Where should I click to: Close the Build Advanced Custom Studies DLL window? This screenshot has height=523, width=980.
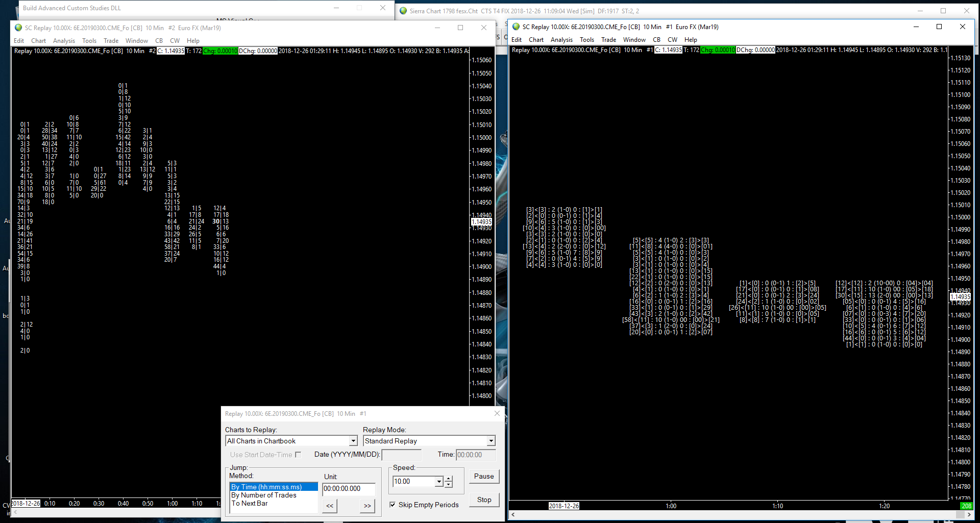(x=383, y=8)
